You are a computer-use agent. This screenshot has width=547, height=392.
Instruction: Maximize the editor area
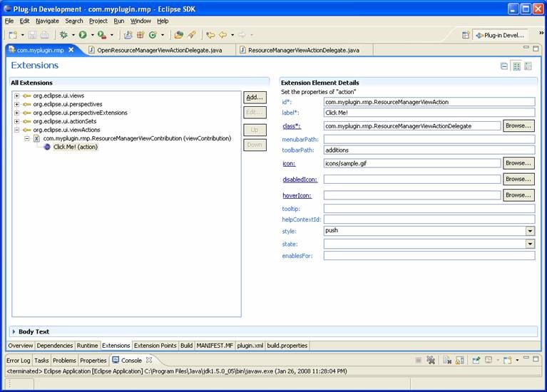536,48
